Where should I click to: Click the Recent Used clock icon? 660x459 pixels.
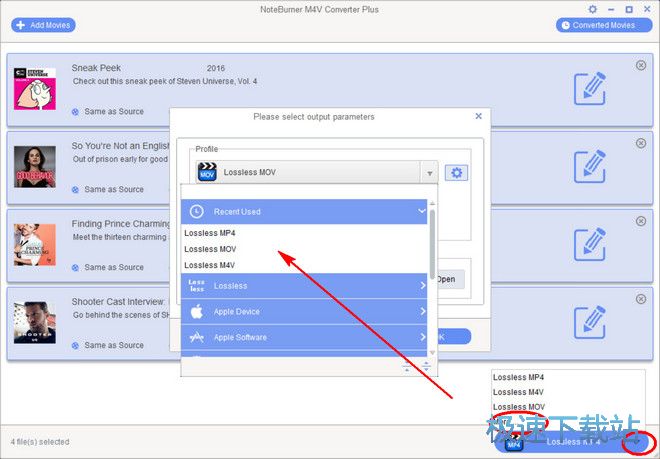point(197,211)
